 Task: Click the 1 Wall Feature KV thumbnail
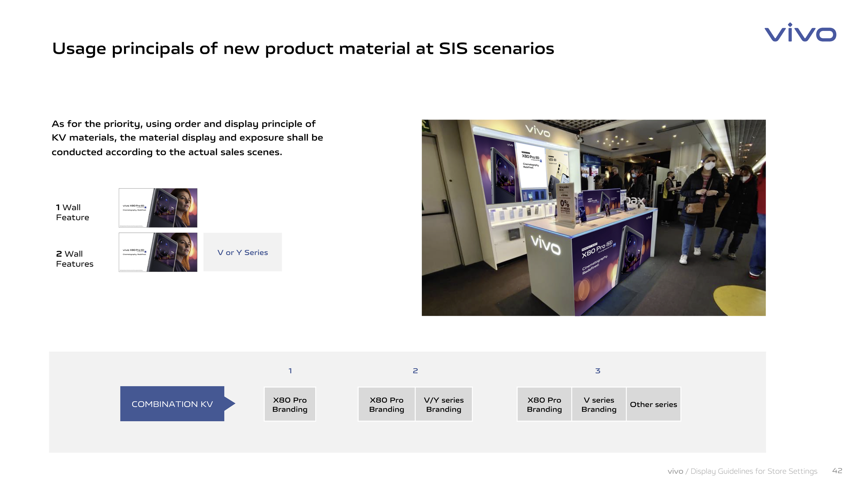(x=158, y=208)
